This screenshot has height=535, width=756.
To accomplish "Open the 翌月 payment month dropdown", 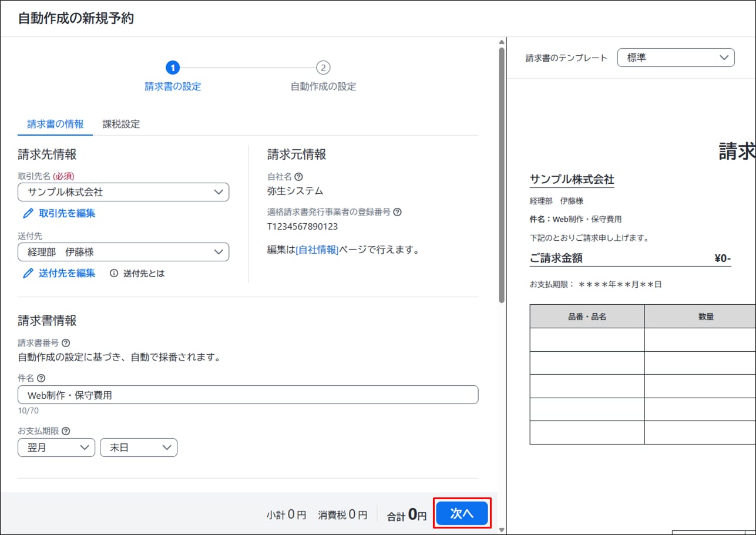I will 56,447.
